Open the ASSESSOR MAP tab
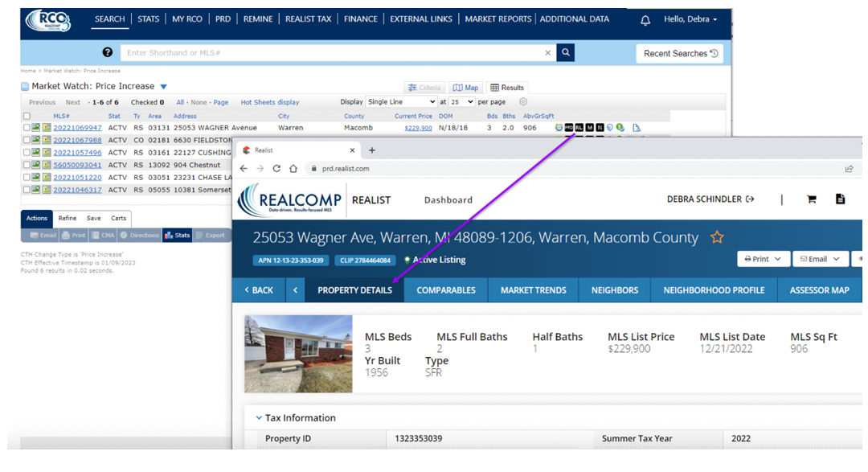The width and height of the screenshot is (868, 472). tap(819, 290)
